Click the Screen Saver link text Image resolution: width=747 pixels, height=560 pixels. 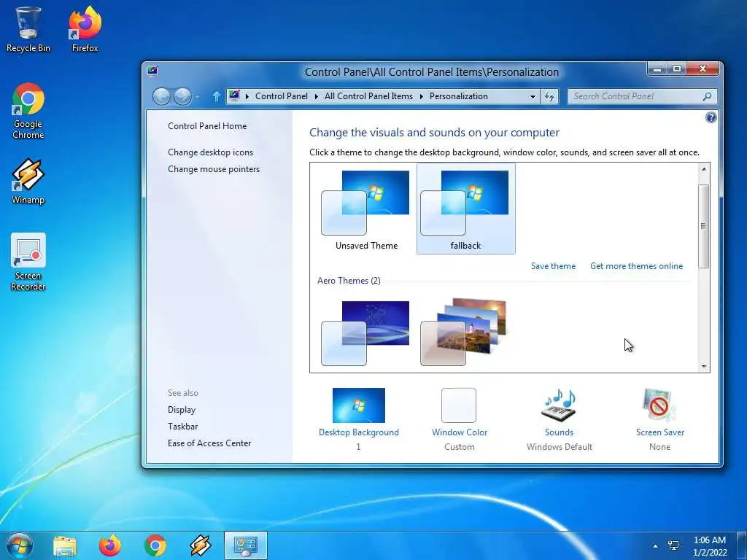pyautogui.click(x=659, y=432)
